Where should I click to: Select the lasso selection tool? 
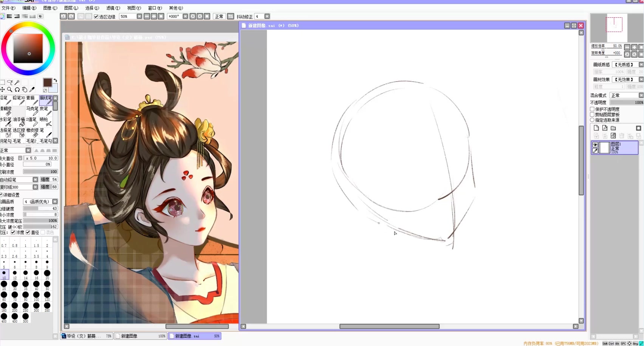(10, 82)
